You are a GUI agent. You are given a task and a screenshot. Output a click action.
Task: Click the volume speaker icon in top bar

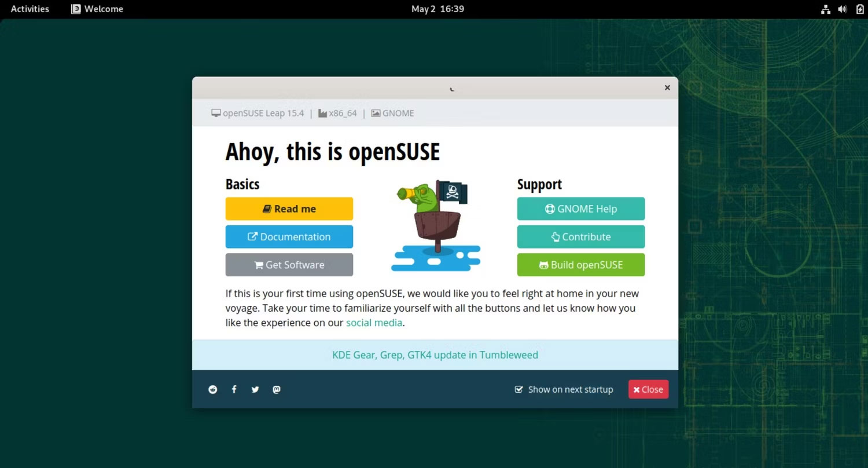tap(843, 9)
